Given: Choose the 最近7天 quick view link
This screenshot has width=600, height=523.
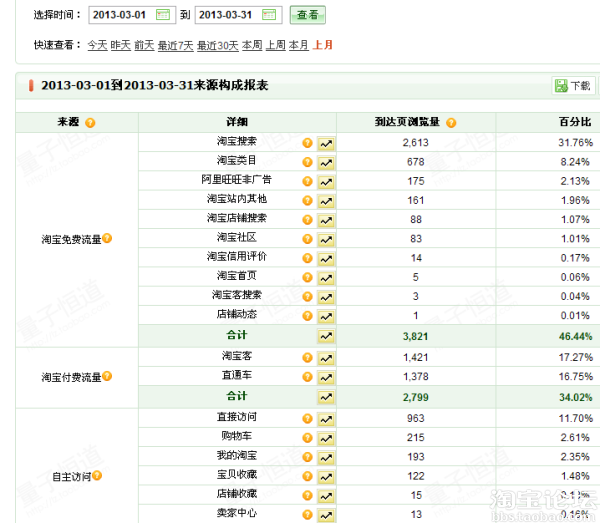Looking at the screenshot, I should 176,46.
